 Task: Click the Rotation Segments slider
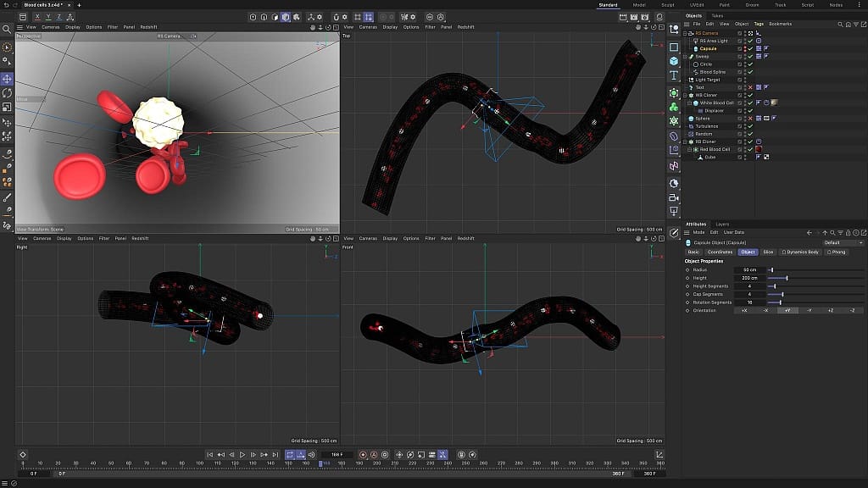pos(815,302)
